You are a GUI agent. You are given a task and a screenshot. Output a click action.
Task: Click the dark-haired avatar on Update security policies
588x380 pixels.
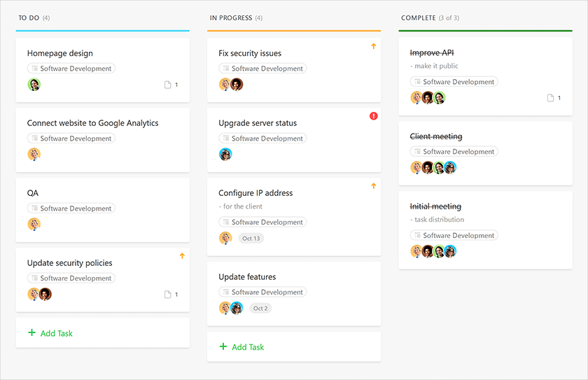pyautogui.click(x=45, y=294)
